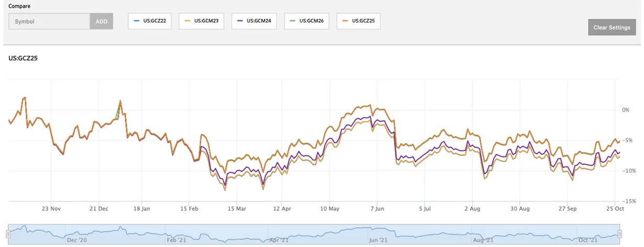This screenshot has height=247, width=644.
Task: Click the US:GCZ25 chart title
Action: coord(23,58)
